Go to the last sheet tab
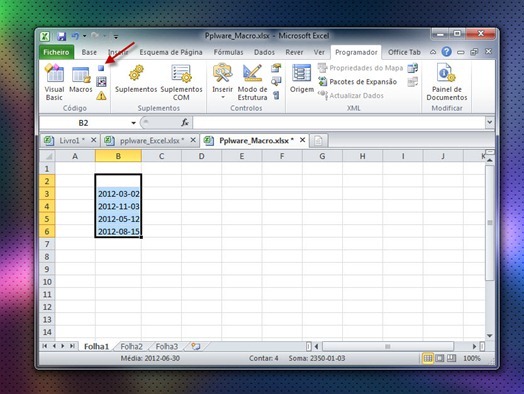The image size is (524, 394). click(72, 346)
